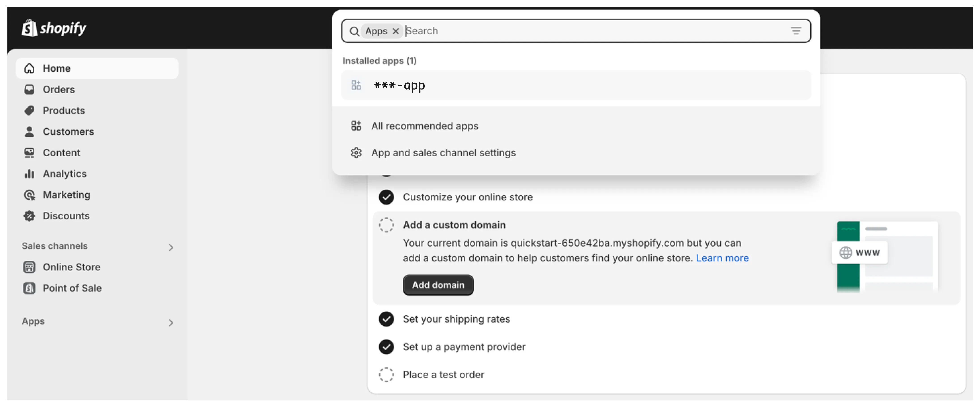Viewport: 980px width, 407px height.
Task: Click the Add domain button
Action: (x=438, y=285)
